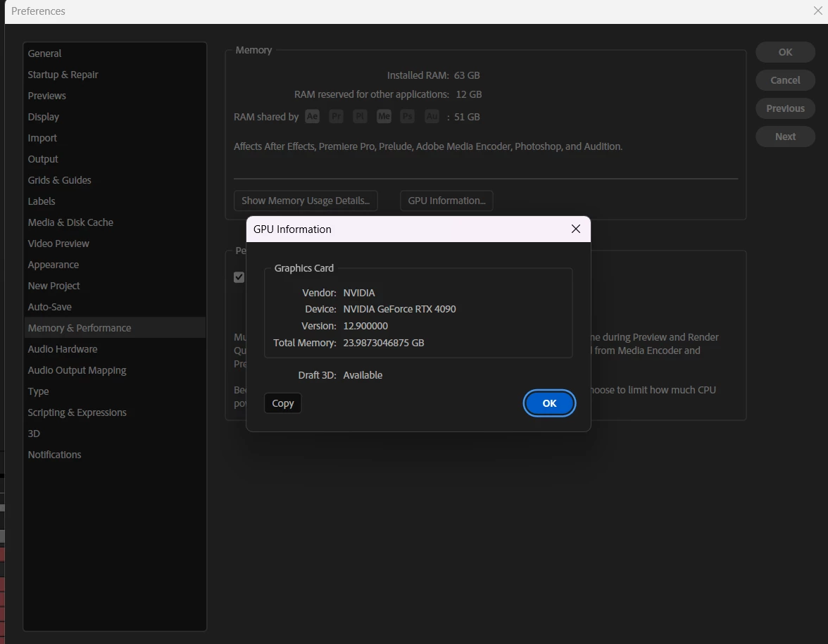Image resolution: width=828 pixels, height=644 pixels.
Task: Open Media & Disk Cache preferences
Action: point(115,222)
